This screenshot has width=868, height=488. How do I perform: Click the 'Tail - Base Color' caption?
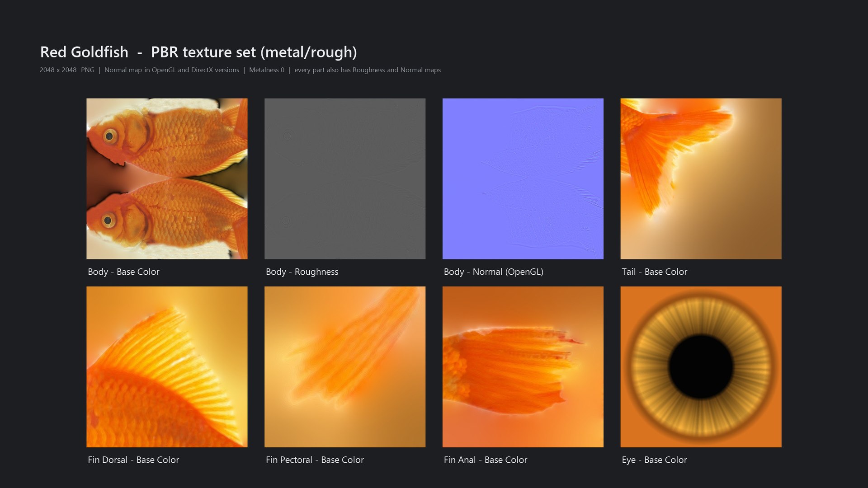pos(655,272)
